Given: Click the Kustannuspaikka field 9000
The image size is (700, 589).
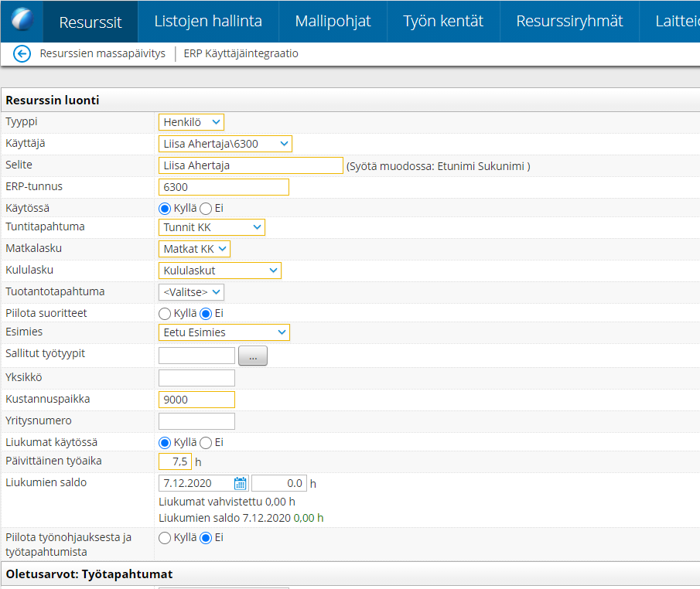Looking at the screenshot, I should coord(196,400).
